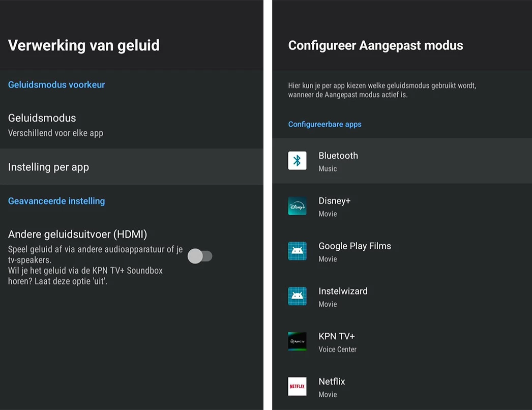Choose Google Play Films label

click(x=354, y=246)
